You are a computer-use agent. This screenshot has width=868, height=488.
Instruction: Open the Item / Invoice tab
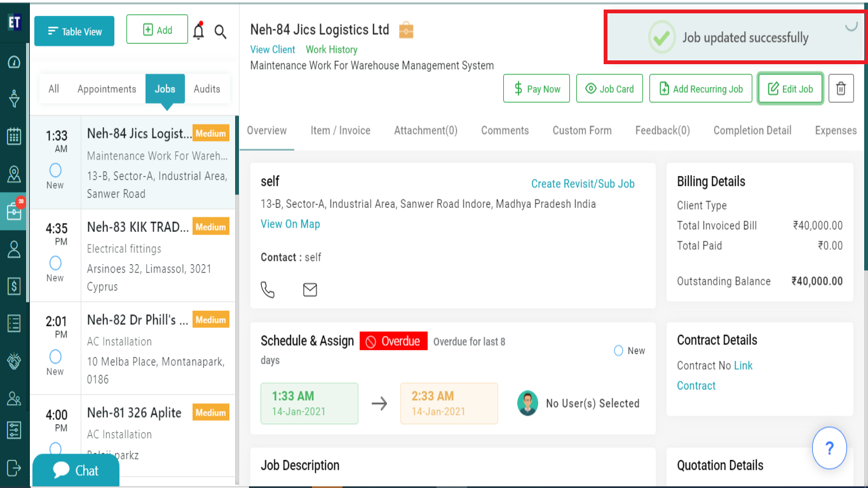click(341, 130)
